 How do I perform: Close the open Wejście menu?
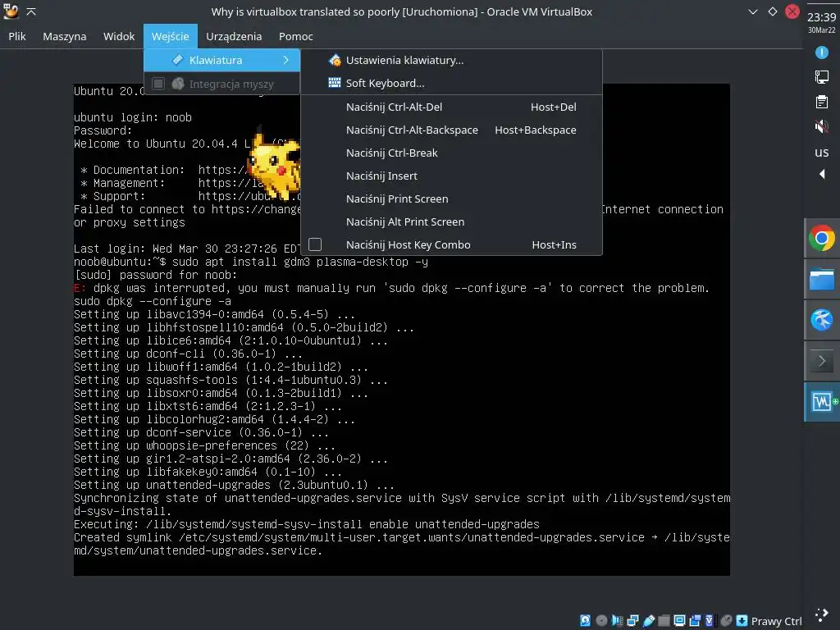pyautogui.click(x=171, y=36)
